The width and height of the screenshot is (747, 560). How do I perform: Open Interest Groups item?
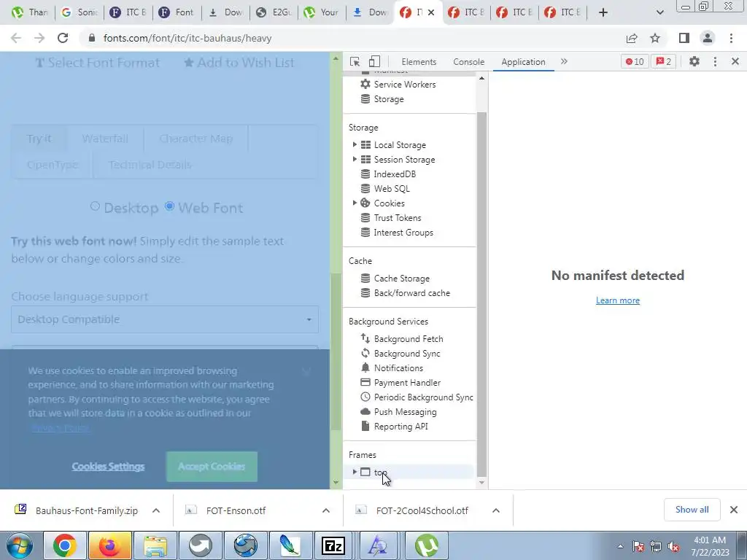pyautogui.click(x=403, y=233)
